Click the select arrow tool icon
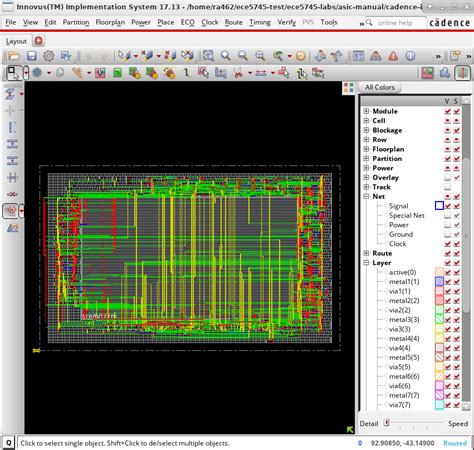The height and width of the screenshot is (450, 474). pyautogui.click(x=13, y=73)
